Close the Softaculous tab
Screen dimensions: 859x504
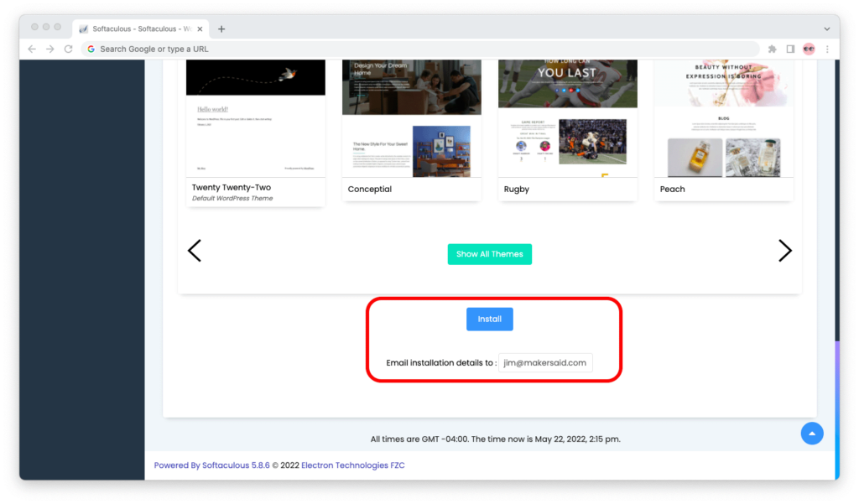(200, 29)
